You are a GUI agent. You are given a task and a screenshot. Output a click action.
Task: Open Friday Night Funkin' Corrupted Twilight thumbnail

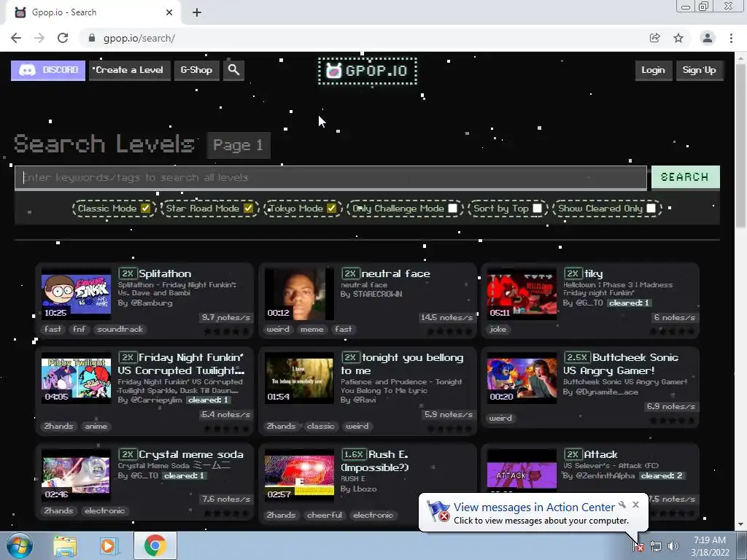pyautogui.click(x=76, y=378)
